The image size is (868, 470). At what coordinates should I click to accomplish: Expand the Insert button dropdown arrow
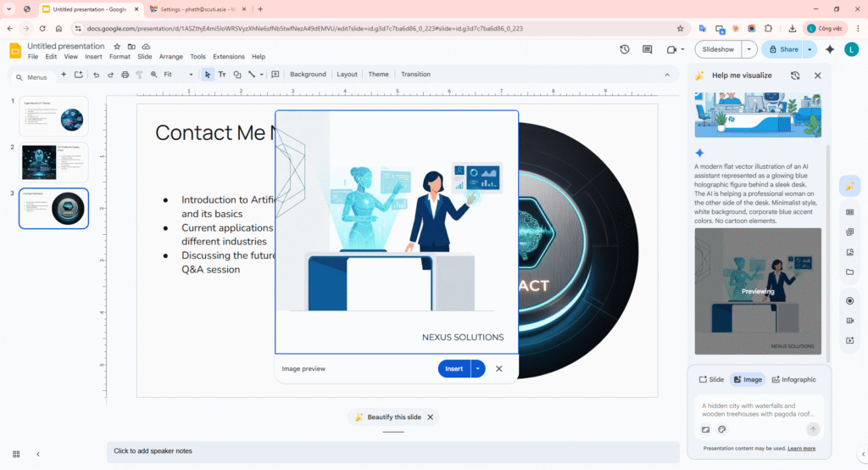click(x=478, y=369)
